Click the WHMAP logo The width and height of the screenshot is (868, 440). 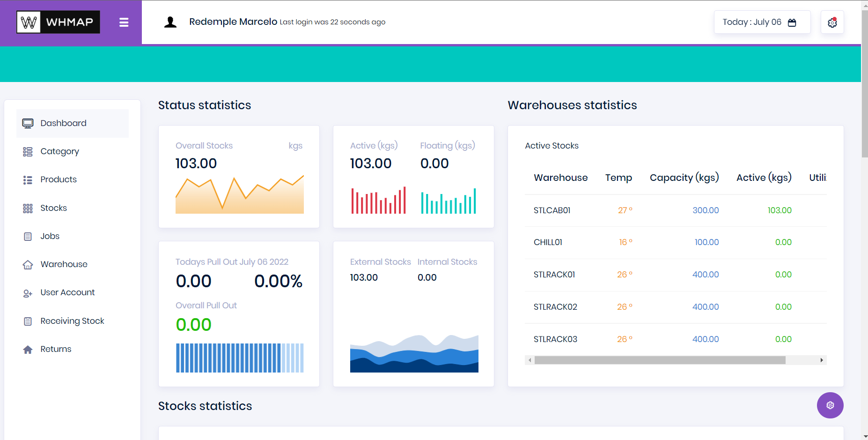58,22
